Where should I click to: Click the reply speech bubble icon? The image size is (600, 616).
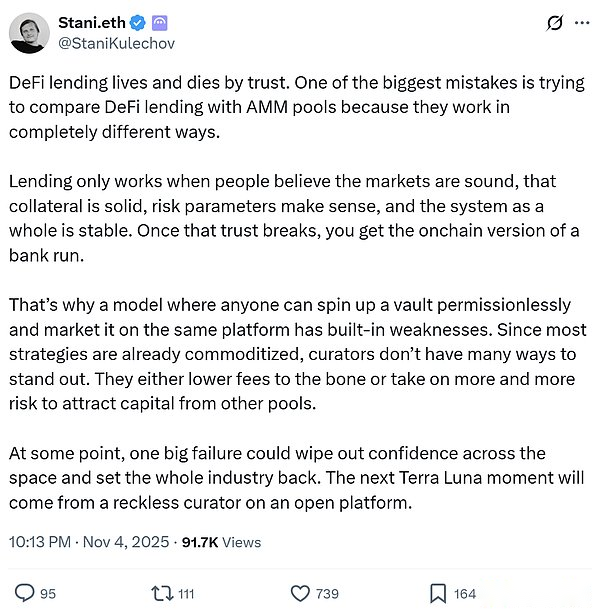point(25,593)
